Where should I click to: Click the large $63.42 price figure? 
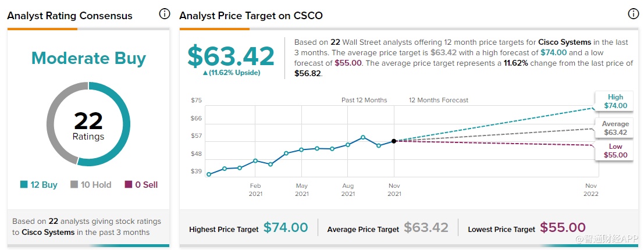(230, 56)
